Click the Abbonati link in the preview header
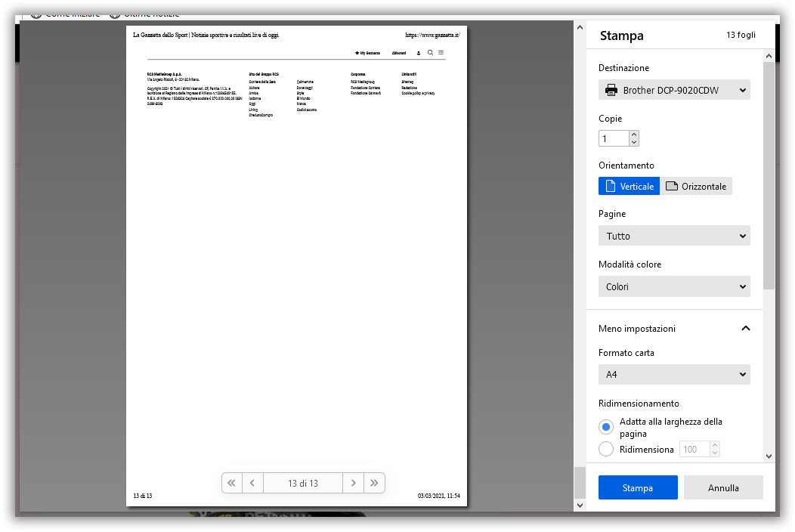 click(399, 53)
